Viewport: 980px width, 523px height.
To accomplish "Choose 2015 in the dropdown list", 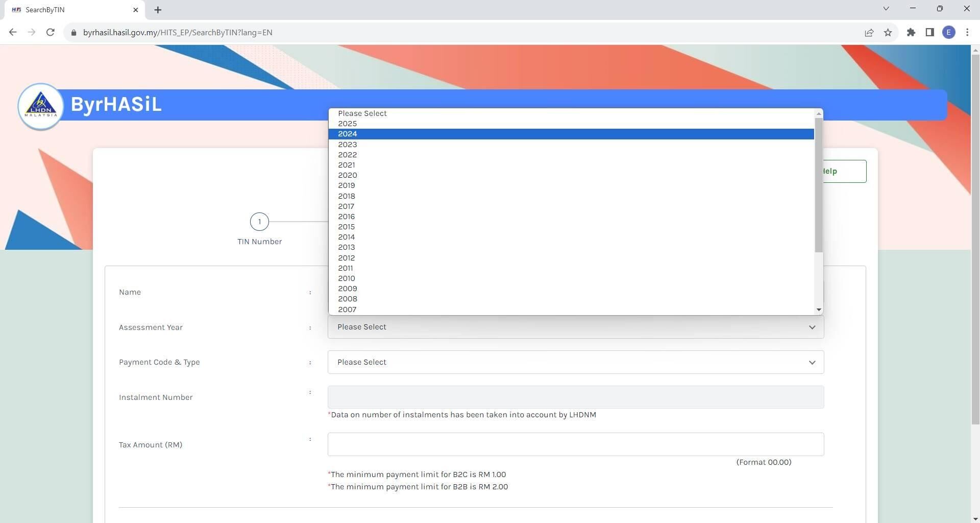I will [x=571, y=227].
